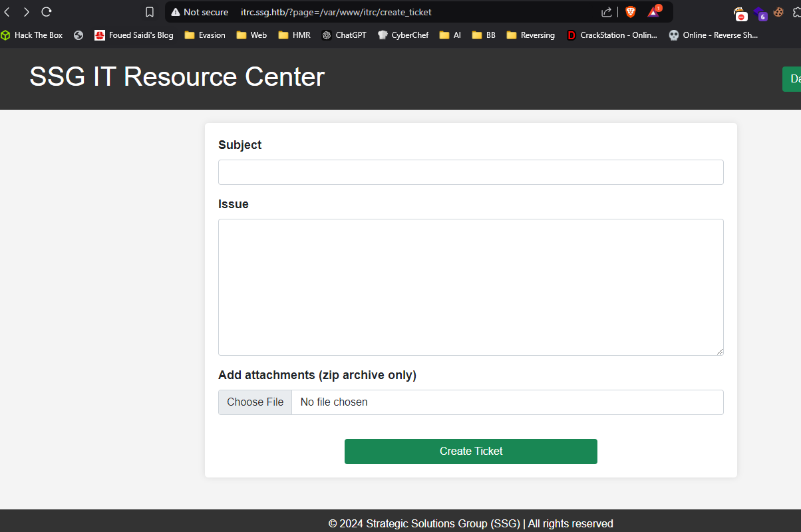Click the bookmark flag icon near the address bar
This screenshot has height=532, width=801.
point(149,11)
